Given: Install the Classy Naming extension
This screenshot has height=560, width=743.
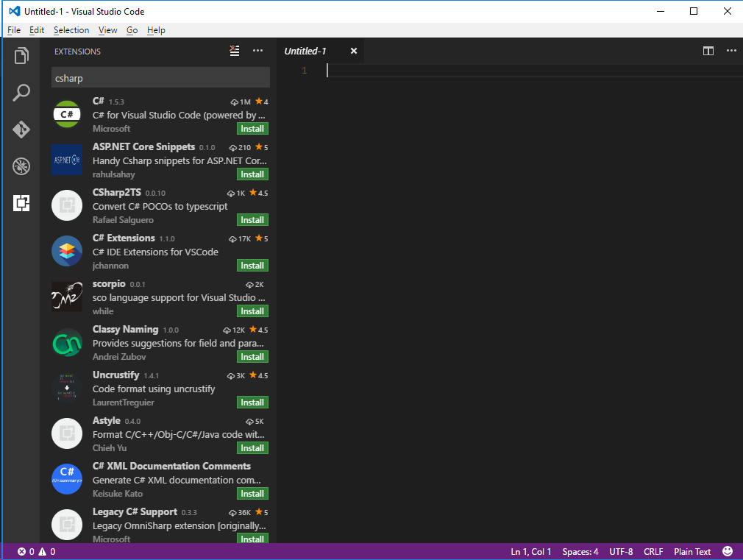Looking at the screenshot, I should (252, 357).
